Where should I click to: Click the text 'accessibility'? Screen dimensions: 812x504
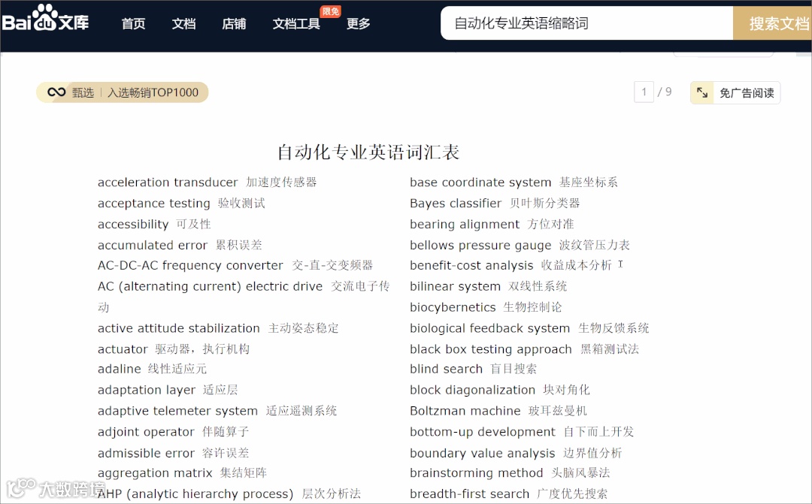click(x=133, y=224)
